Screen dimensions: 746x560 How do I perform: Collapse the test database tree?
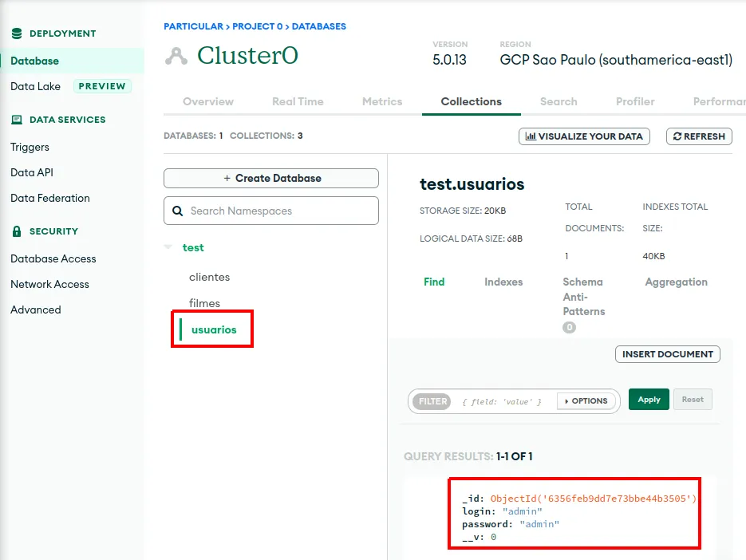(x=168, y=247)
